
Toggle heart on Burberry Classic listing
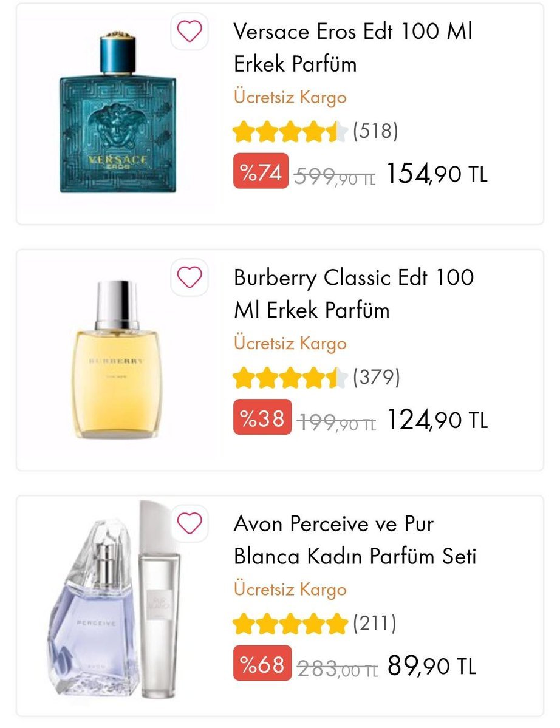[x=190, y=277]
